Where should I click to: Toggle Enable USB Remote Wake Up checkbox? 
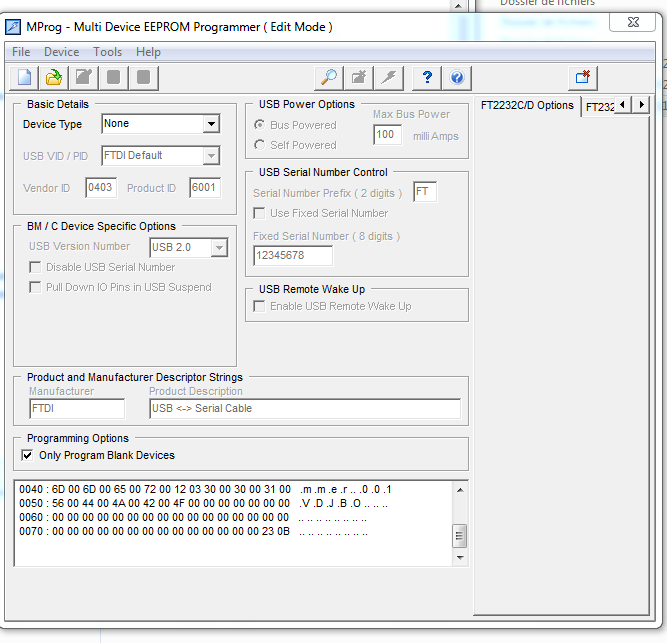click(259, 306)
